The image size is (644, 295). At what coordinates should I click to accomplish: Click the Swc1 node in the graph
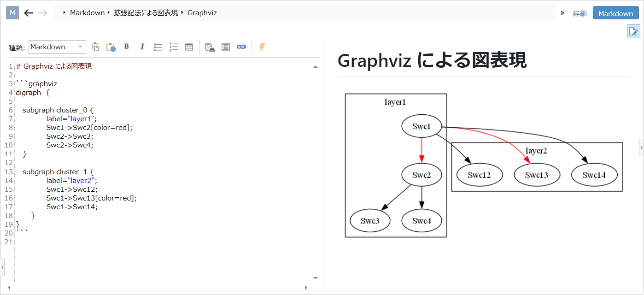point(422,126)
